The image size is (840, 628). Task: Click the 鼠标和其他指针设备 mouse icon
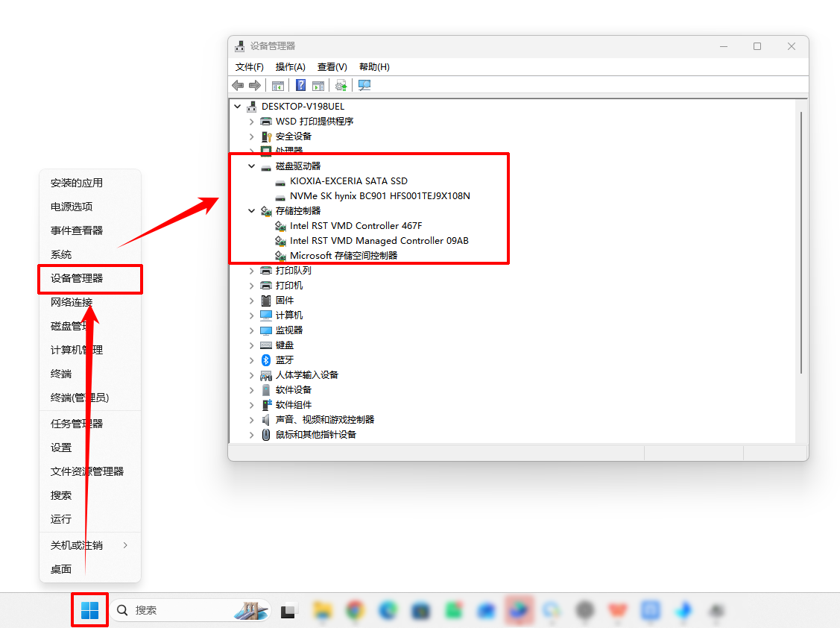pos(265,434)
